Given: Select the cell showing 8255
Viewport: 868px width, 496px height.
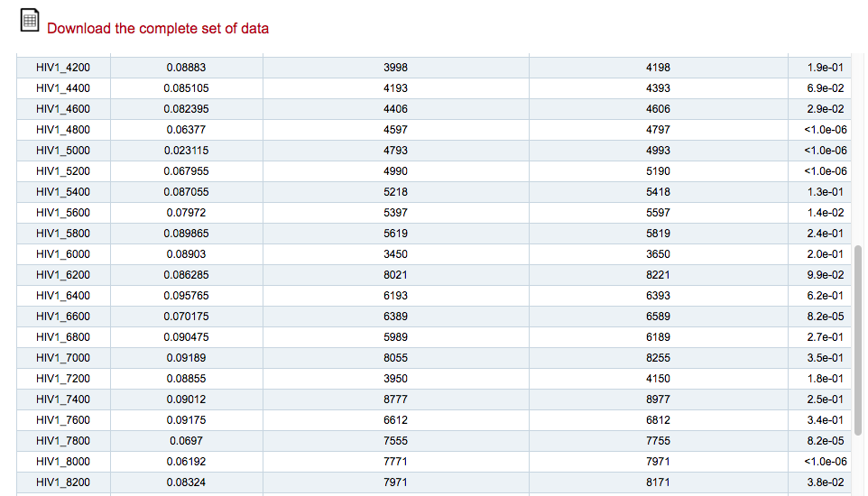Looking at the screenshot, I should [658, 358].
